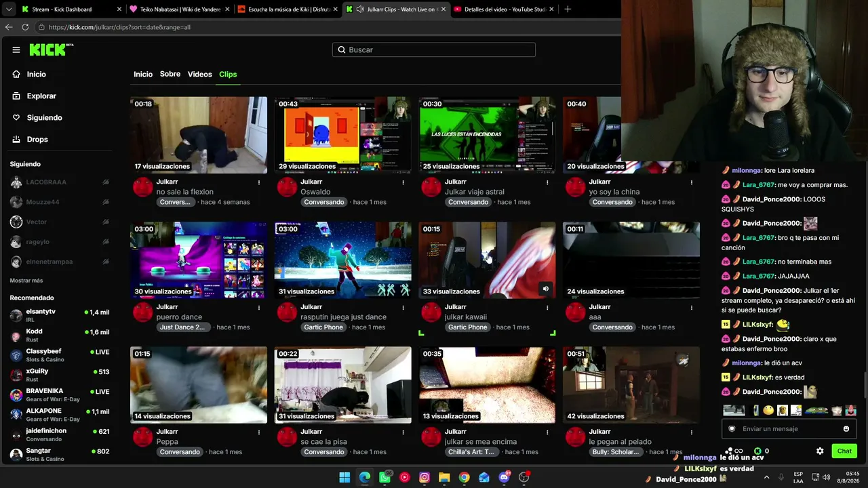868x488 pixels.
Task: Switch to 'Teiko Nabatasai' wiki browser tab
Action: click(x=178, y=9)
